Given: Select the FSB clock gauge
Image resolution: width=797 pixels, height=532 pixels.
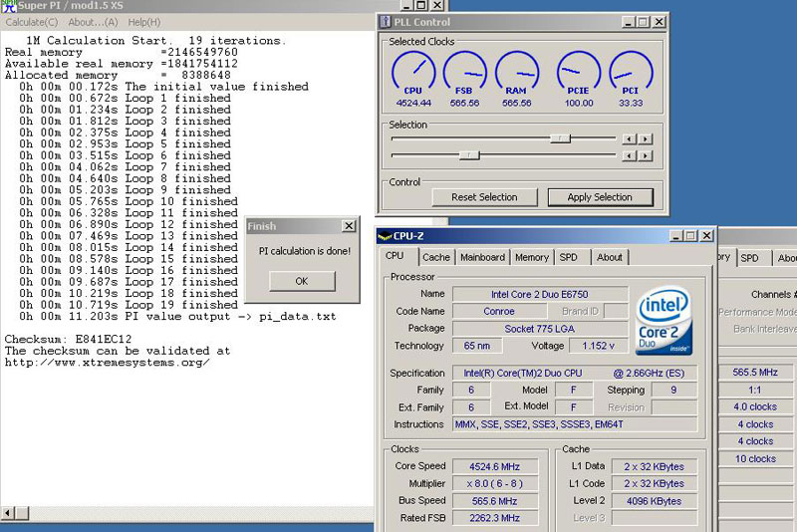Looking at the screenshot, I should [464, 73].
